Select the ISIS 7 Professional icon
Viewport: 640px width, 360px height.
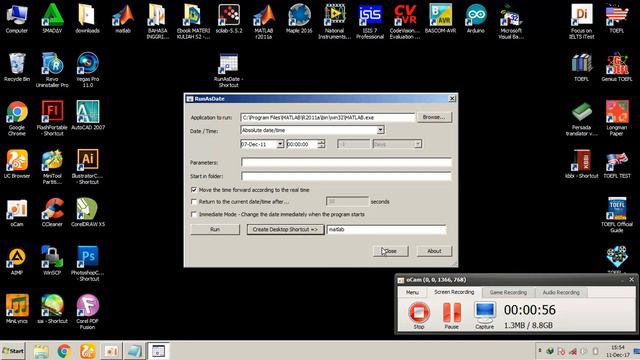pyautogui.click(x=370, y=21)
